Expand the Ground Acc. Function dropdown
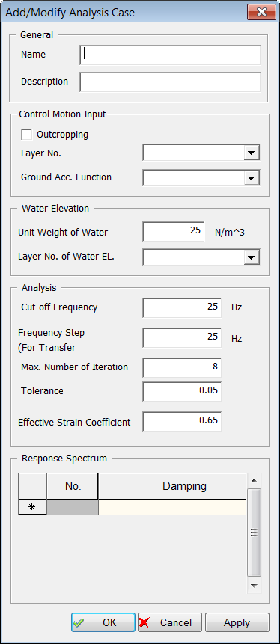 pos(201,178)
